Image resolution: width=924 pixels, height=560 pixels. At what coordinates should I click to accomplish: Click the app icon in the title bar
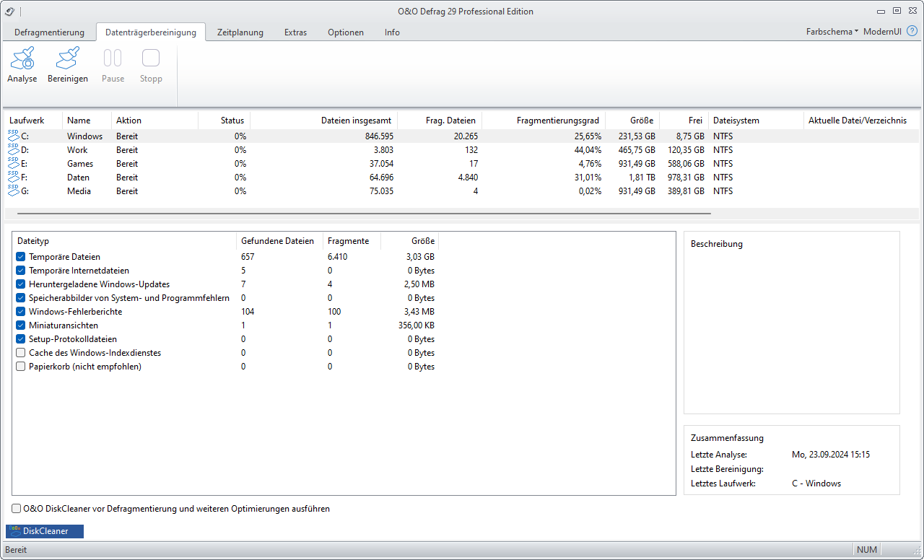tap(9, 11)
